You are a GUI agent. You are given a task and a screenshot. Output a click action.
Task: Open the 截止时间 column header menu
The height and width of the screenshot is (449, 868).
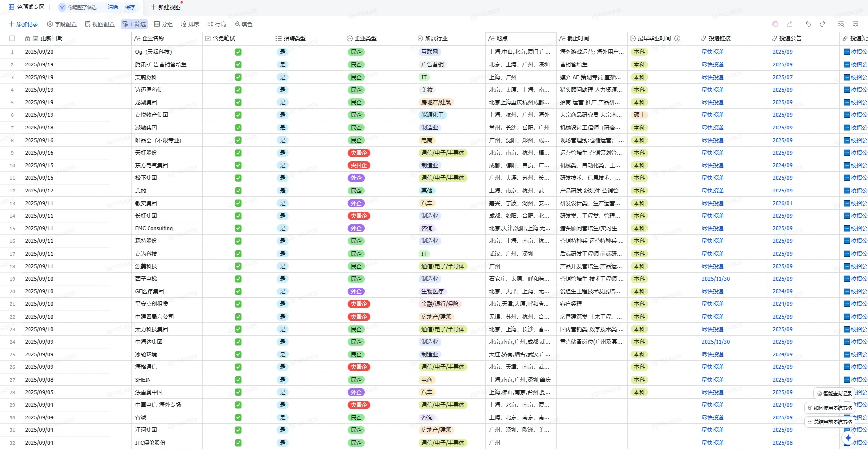pyautogui.click(x=592, y=38)
